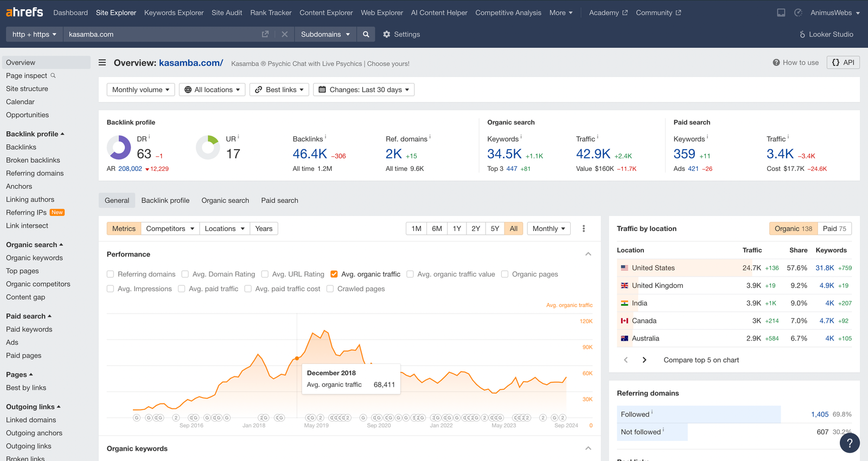Click the kasamba.com URL input field
868x461 pixels.
163,34
